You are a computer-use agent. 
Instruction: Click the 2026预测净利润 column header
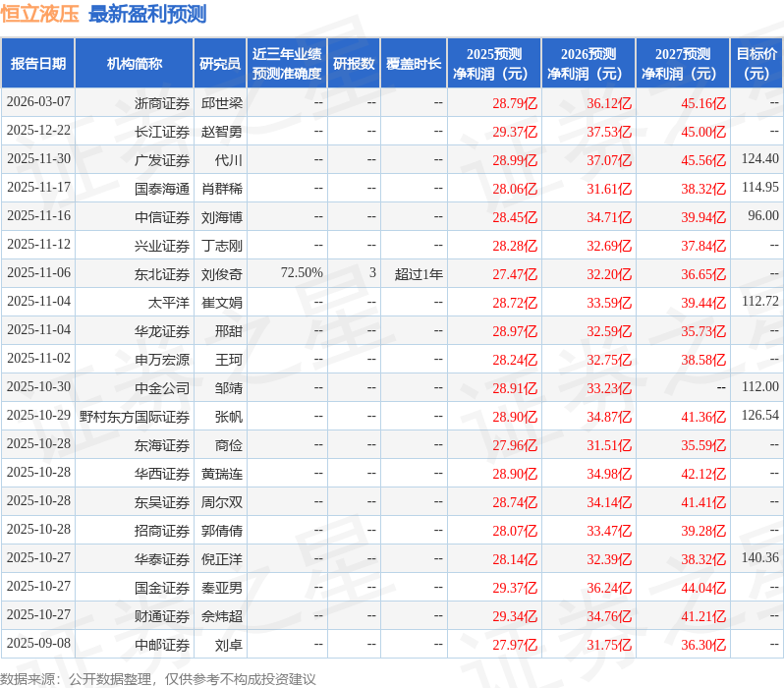588,64
